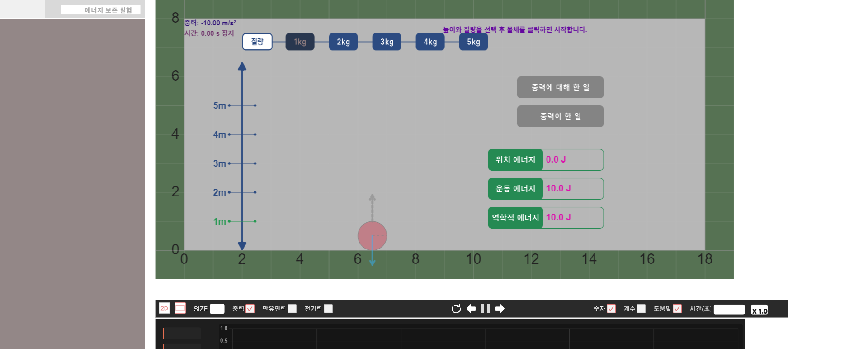Click the red rectangle screen icon
Screen dimensions: 868x349
(180, 308)
